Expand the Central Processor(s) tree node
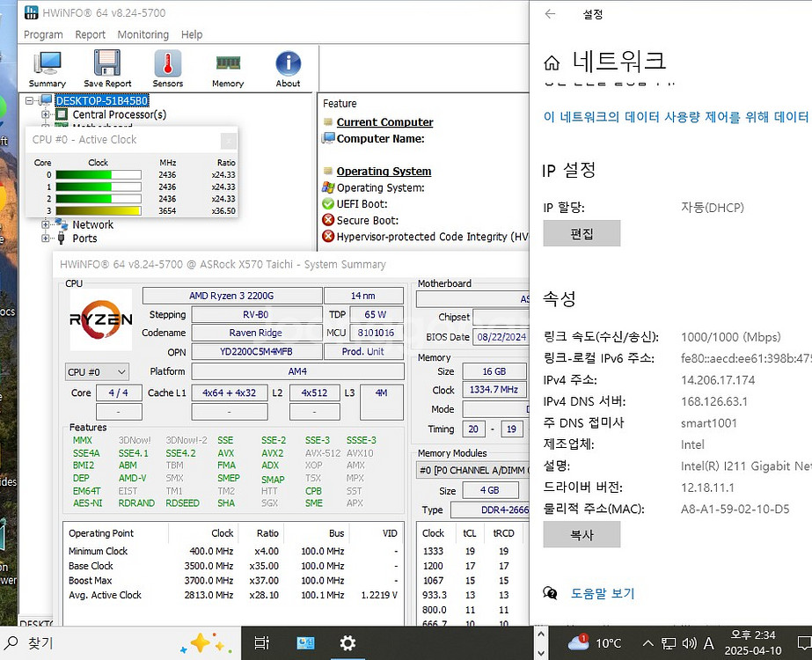Image resolution: width=812 pixels, height=660 pixels. [x=45, y=114]
